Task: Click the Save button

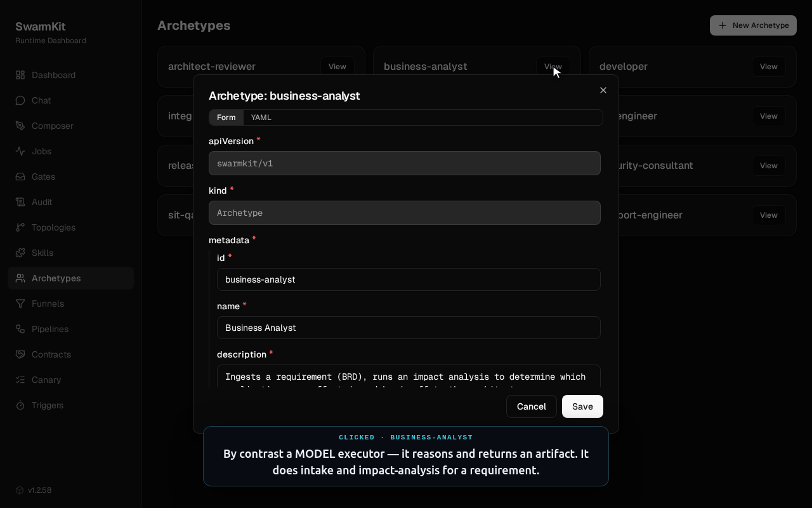Action: tap(582, 406)
